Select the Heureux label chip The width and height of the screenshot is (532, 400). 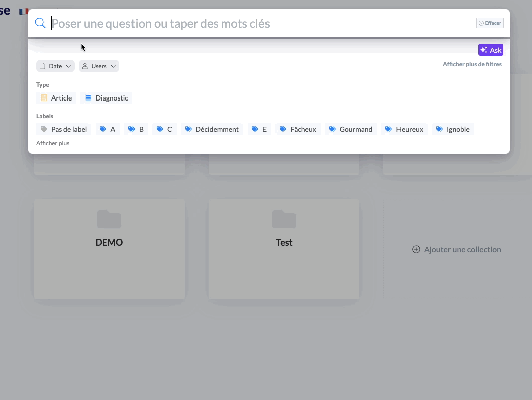[x=404, y=129]
